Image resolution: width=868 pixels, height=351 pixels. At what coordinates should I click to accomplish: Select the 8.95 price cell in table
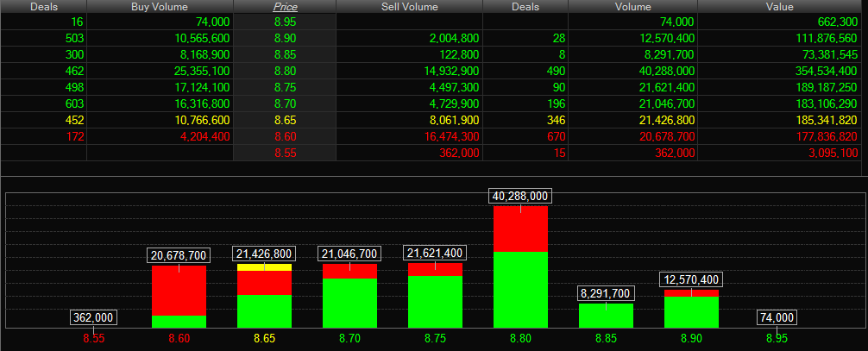pyautogui.click(x=285, y=22)
